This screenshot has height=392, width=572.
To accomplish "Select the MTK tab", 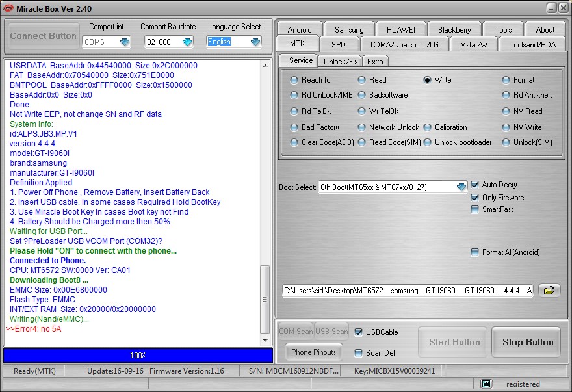I will (297, 44).
